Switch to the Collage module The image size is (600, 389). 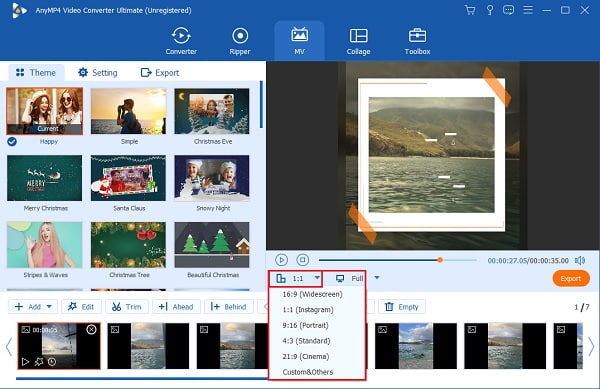358,41
